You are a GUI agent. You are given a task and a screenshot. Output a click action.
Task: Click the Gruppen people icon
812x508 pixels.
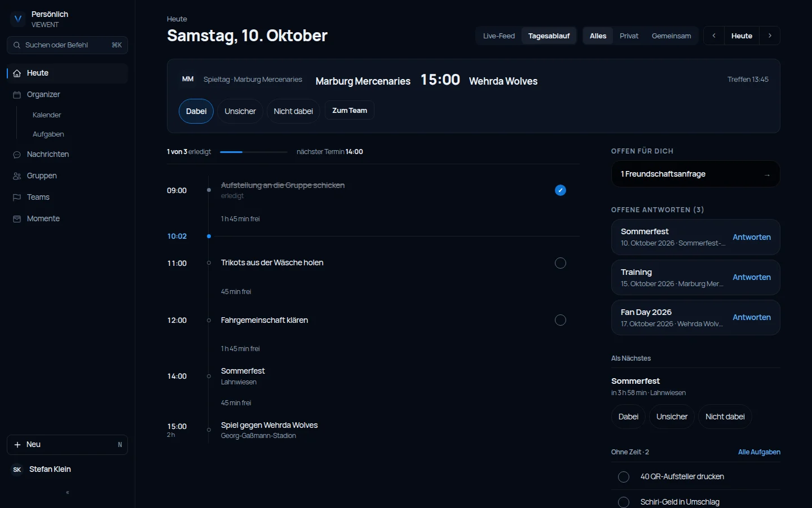[x=17, y=176]
